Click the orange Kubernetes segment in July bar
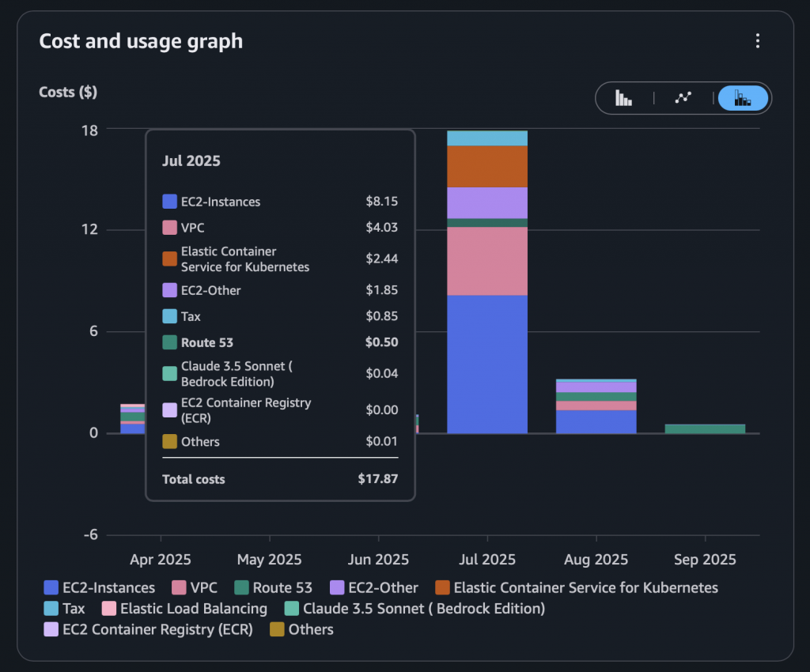 487,166
